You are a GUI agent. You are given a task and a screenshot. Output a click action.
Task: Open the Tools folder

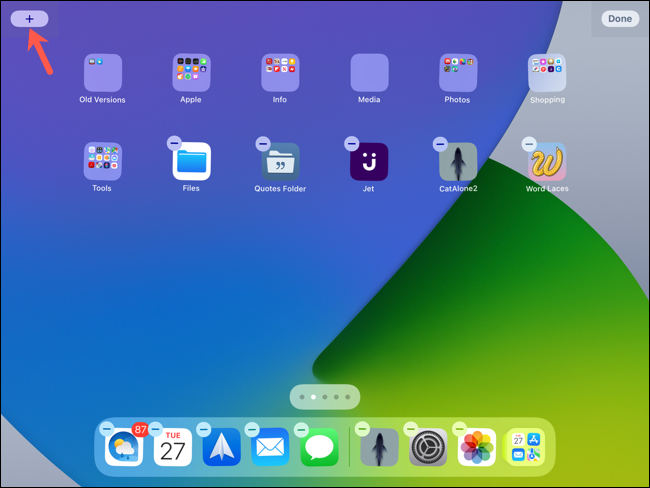103,162
